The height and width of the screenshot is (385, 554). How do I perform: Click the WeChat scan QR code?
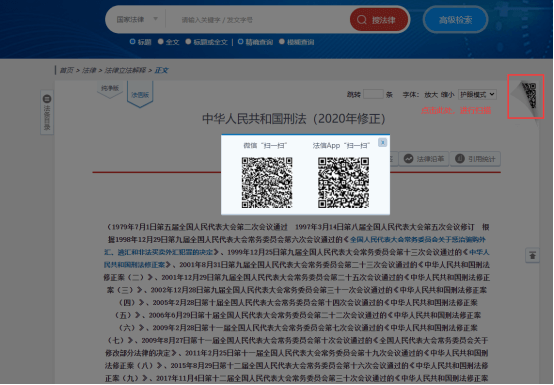[267, 182]
